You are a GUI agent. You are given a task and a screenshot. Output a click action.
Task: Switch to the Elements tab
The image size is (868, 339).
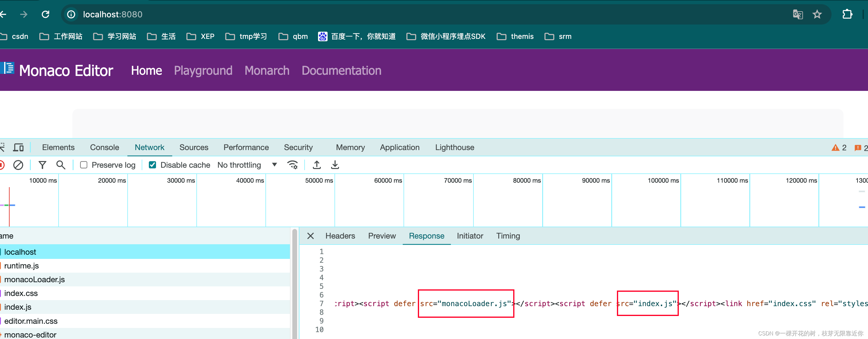click(58, 147)
